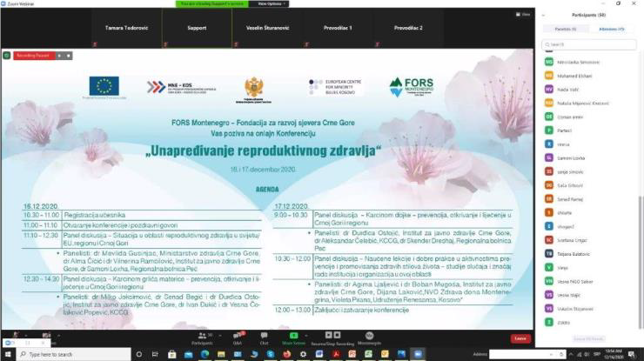Open Adobe Acrobat from taskbar
Viewport: 644px width, 361px height.
click(x=336, y=354)
